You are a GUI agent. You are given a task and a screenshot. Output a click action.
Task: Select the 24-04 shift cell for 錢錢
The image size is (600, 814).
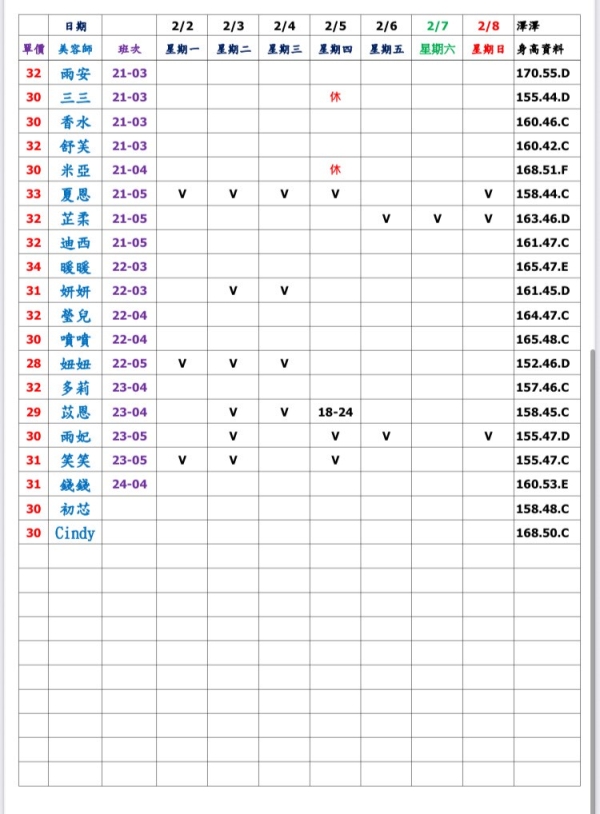[129, 485]
